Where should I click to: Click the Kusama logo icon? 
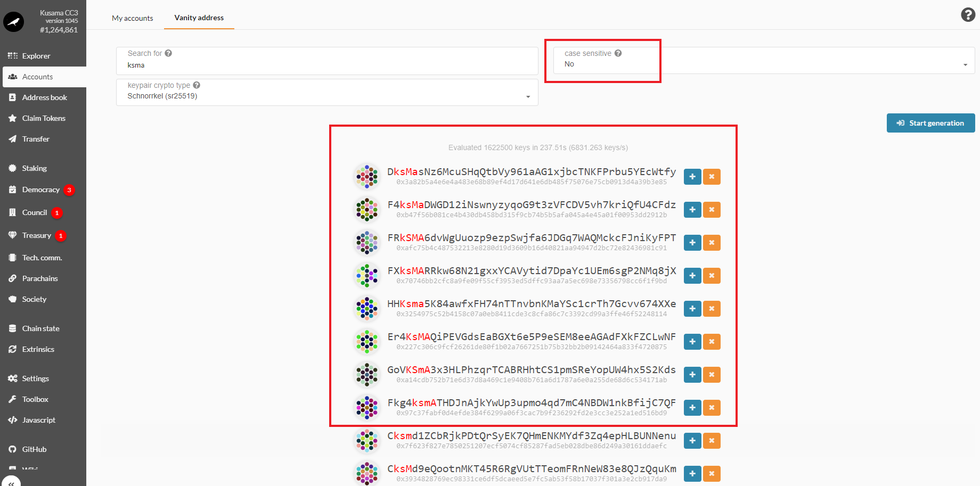tap(13, 22)
